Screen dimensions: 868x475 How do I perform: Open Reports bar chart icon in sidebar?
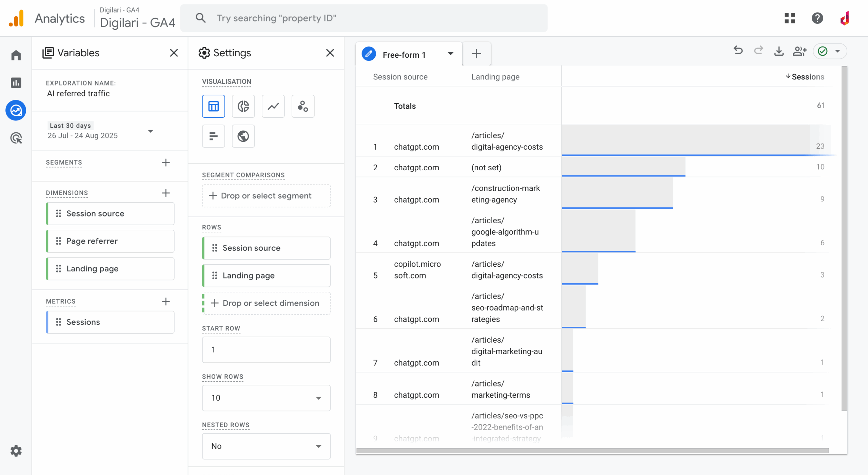pos(16,82)
